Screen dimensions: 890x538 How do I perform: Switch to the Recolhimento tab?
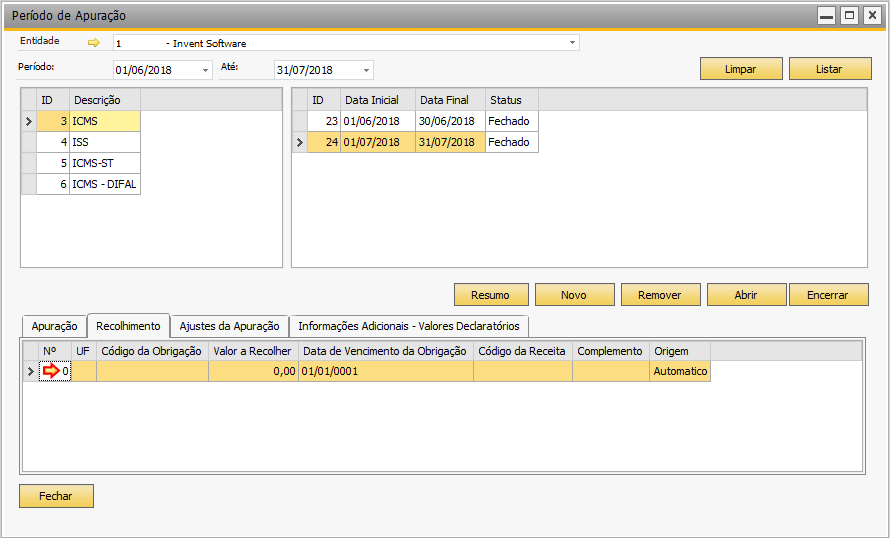[x=128, y=326]
